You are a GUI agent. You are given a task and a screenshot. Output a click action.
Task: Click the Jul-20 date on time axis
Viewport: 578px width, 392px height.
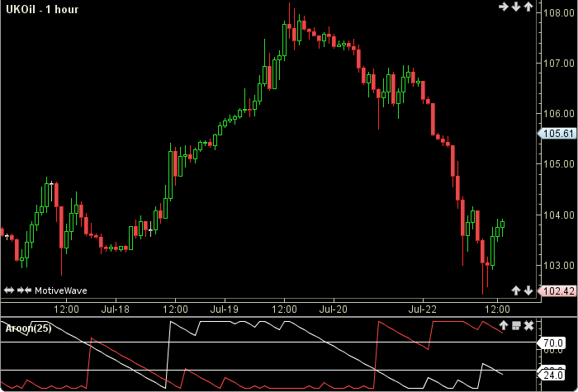click(x=334, y=309)
